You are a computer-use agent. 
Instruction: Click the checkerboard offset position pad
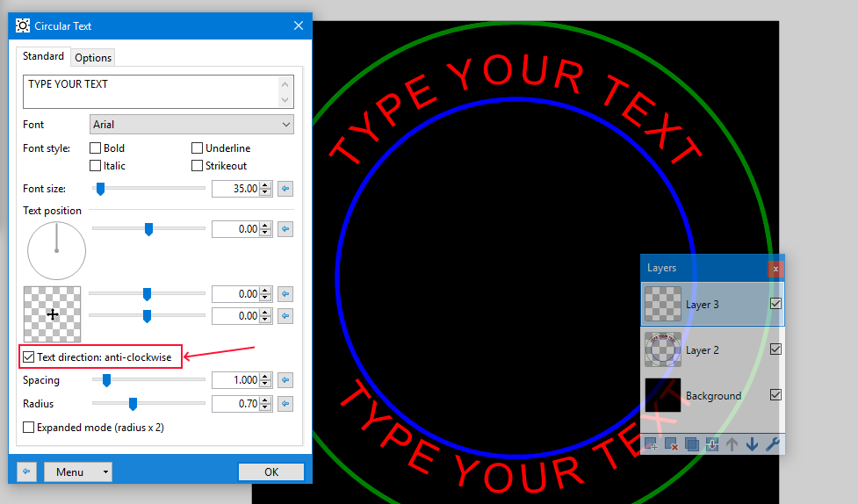click(52, 314)
